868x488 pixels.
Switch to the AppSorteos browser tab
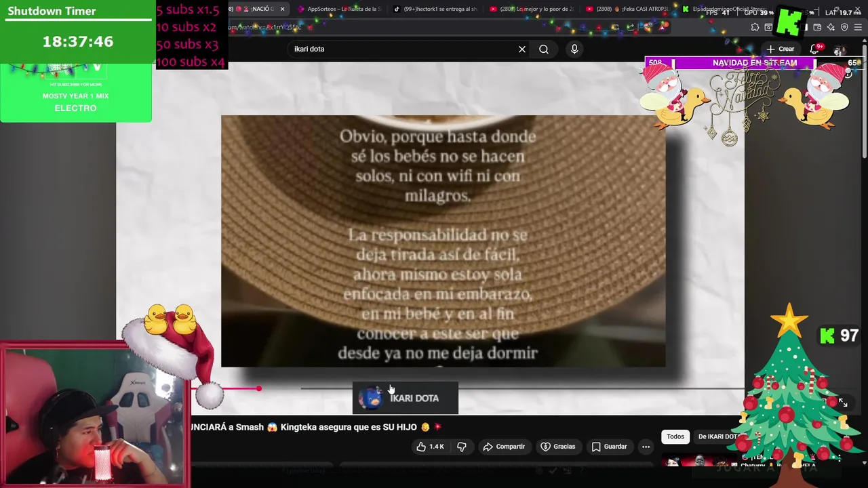tap(339, 9)
